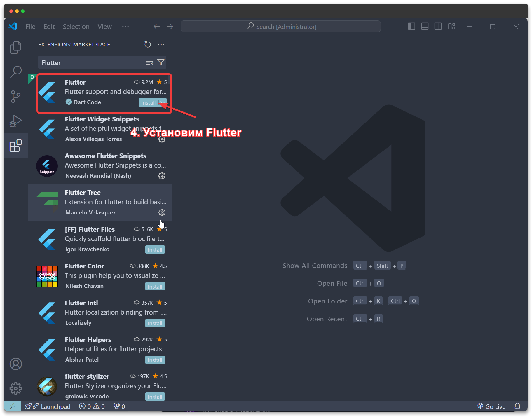
Task: Toggle the secondary side bar
Action: pos(438,26)
